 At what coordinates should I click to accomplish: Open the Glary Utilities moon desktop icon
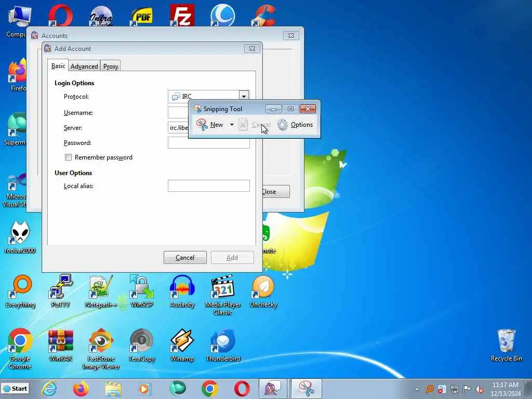pos(222,15)
